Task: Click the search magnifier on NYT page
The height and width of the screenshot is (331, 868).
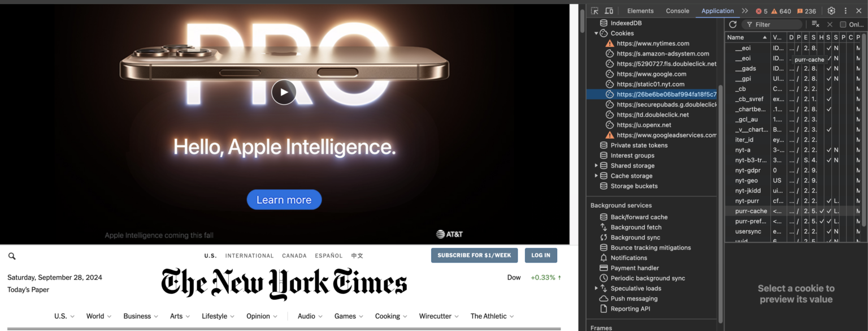Action: pyautogui.click(x=12, y=256)
